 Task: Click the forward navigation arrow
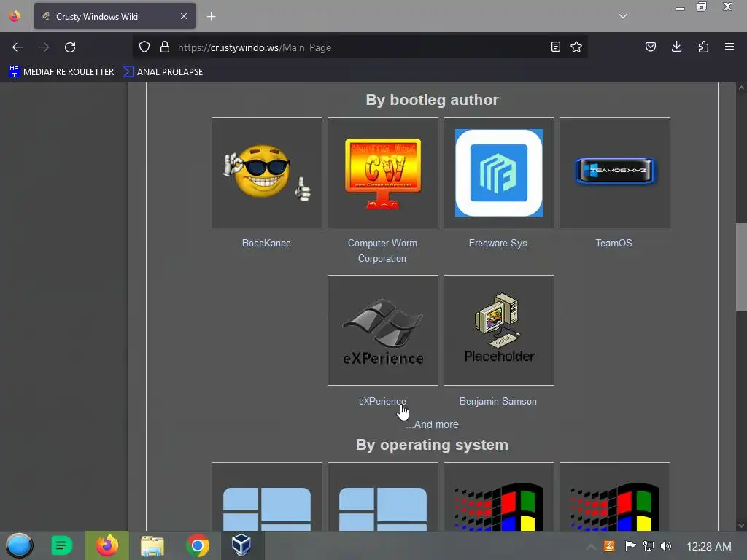[44, 47]
